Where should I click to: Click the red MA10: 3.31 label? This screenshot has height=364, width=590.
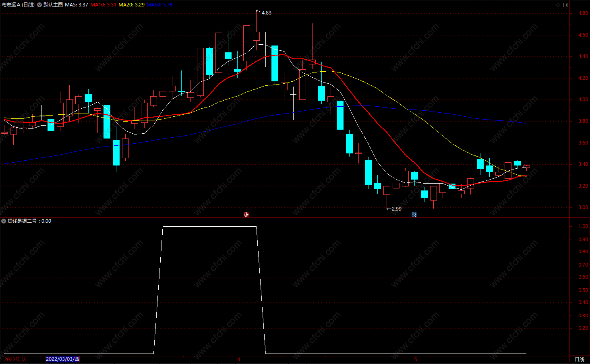pos(104,5)
